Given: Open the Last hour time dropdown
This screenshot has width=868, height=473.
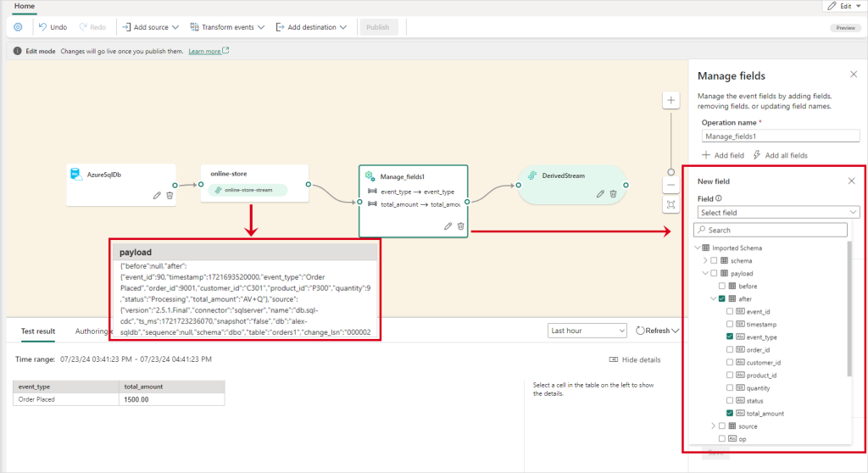Looking at the screenshot, I should pyautogui.click(x=587, y=331).
